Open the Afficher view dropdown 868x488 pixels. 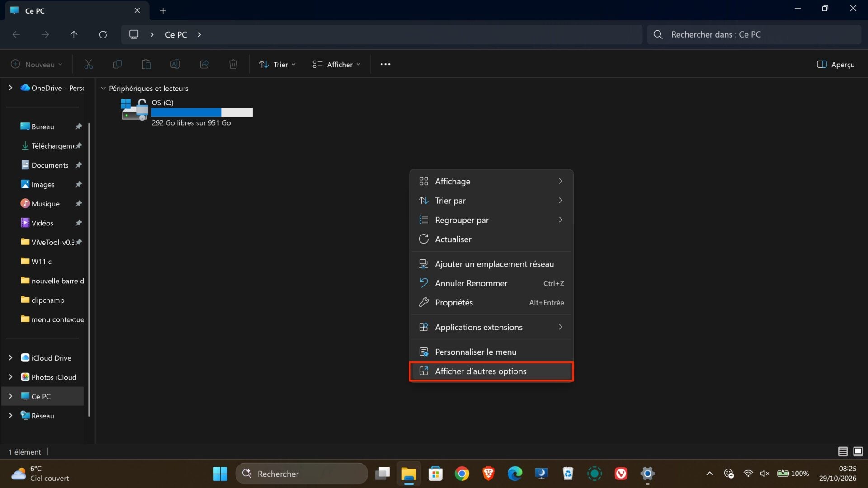click(336, 64)
